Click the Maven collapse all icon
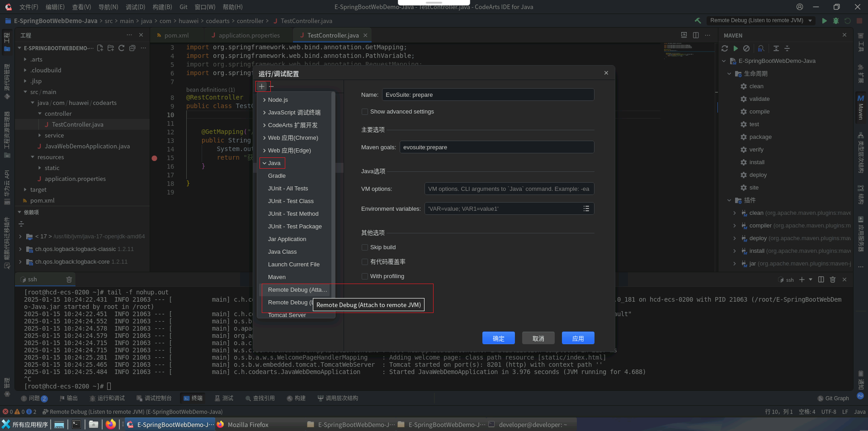868x431 pixels. pyautogui.click(x=787, y=48)
